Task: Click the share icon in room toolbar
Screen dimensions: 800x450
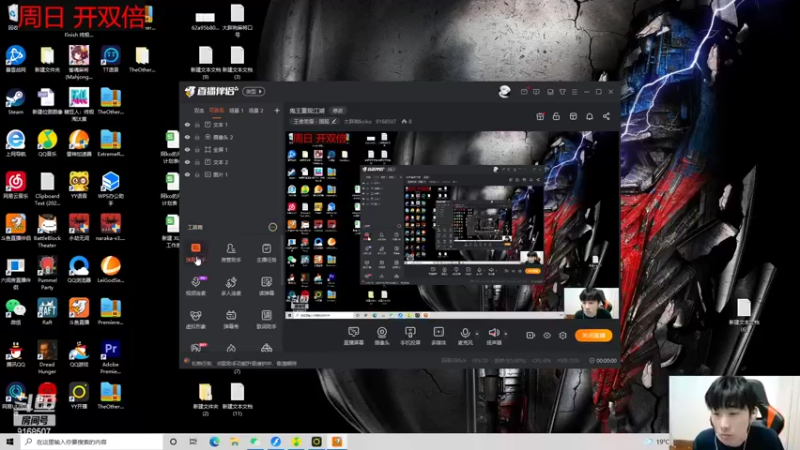Action: point(606,116)
